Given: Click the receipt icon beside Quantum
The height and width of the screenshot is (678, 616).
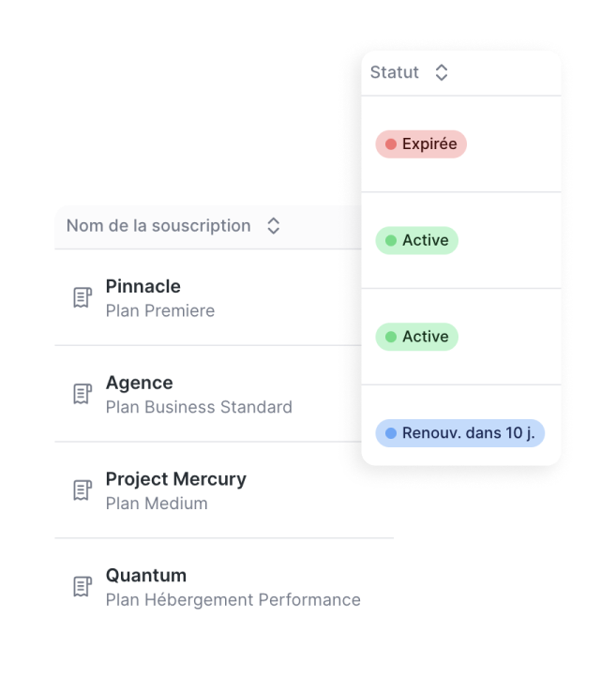Looking at the screenshot, I should click(83, 587).
